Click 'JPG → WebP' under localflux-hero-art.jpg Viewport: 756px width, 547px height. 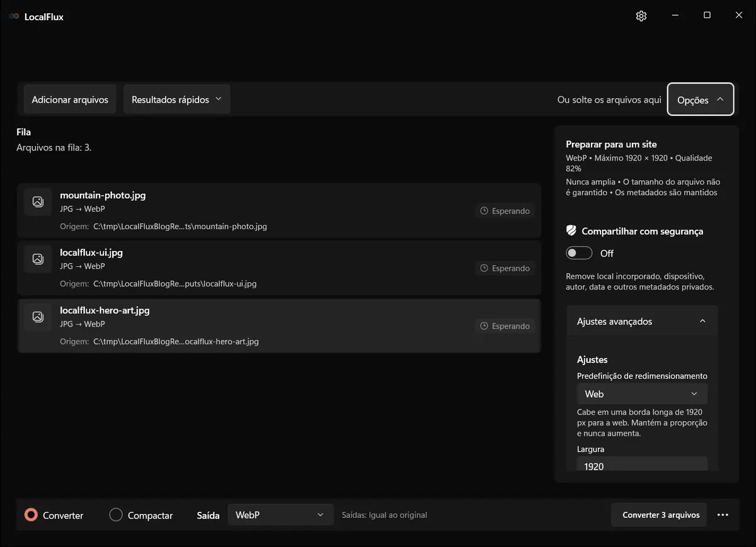82,324
